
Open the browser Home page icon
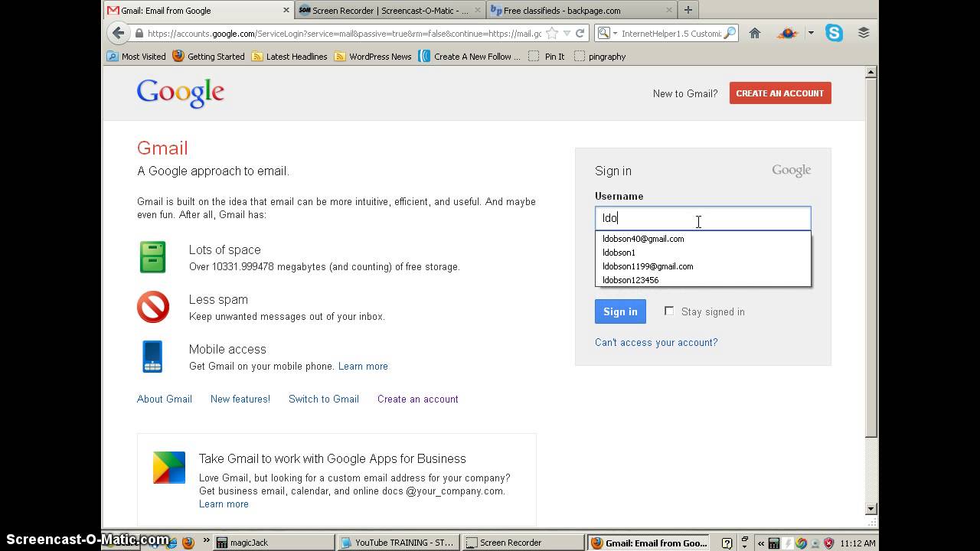[755, 33]
